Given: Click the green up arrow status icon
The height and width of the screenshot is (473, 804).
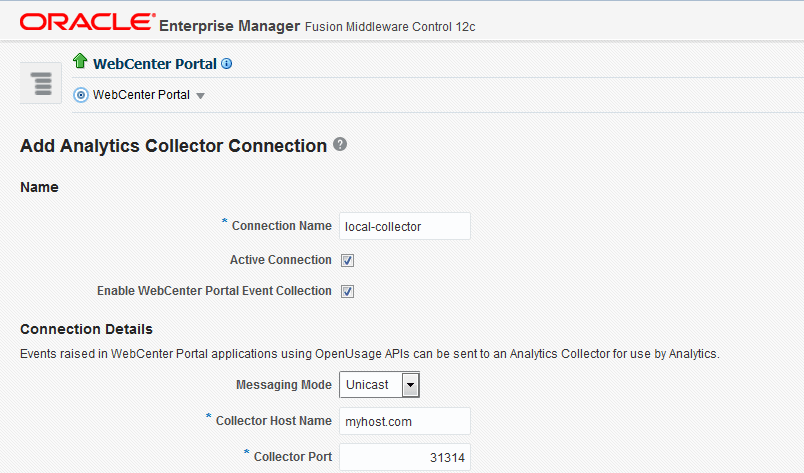Looking at the screenshot, I should click(x=80, y=62).
